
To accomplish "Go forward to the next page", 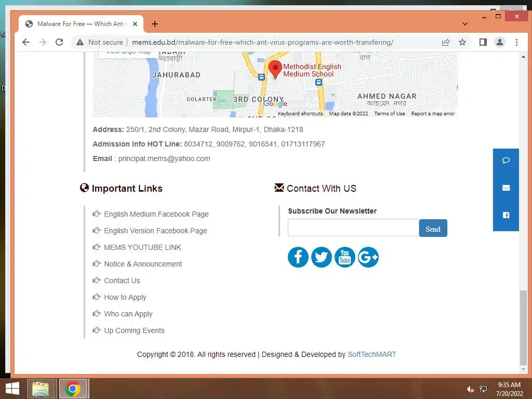I will [x=43, y=42].
